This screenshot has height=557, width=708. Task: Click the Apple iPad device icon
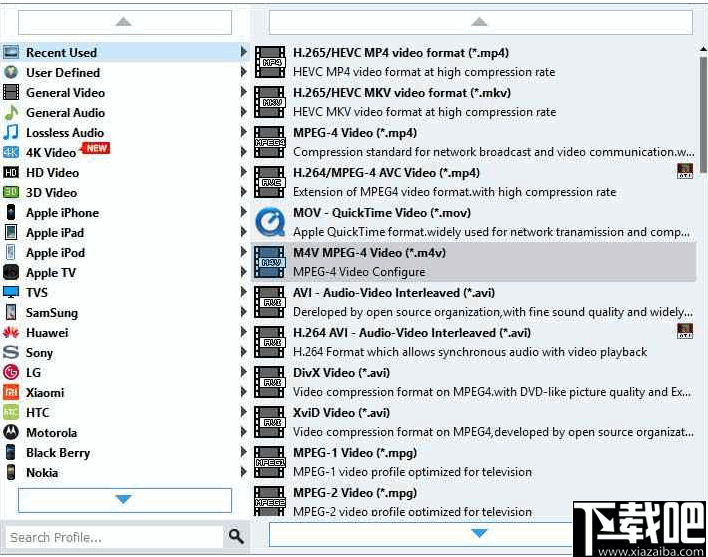pos(11,232)
